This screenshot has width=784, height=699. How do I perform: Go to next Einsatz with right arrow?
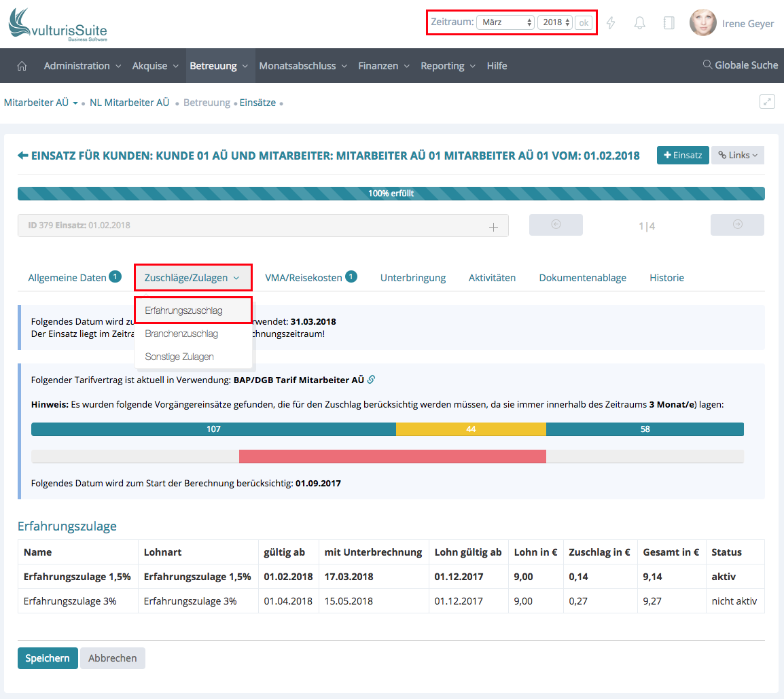737,225
